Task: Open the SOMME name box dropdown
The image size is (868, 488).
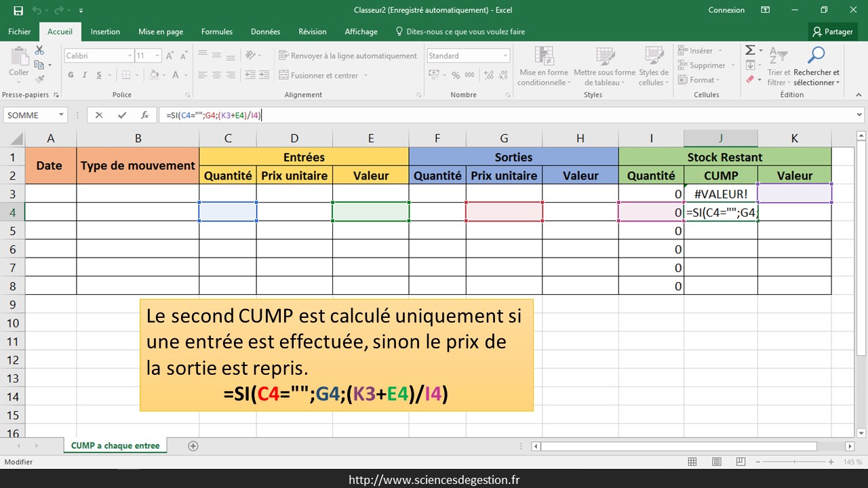Action: [x=61, y=115]
